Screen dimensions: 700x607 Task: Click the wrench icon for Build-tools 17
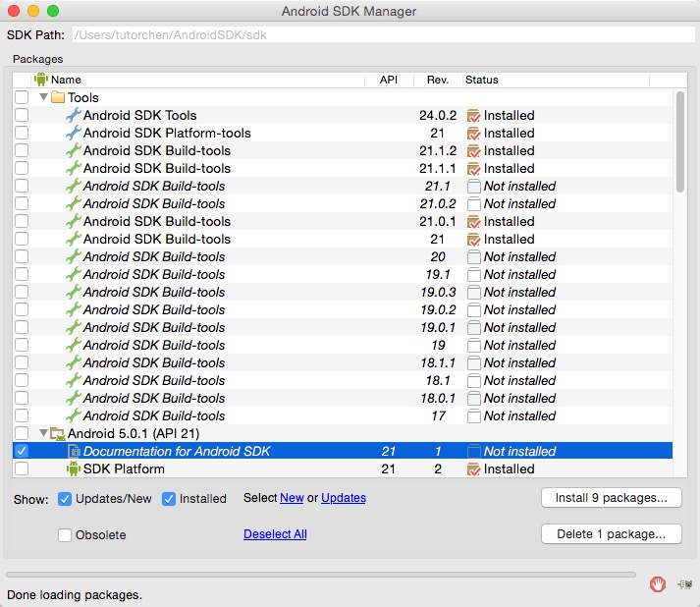point(74,415)
